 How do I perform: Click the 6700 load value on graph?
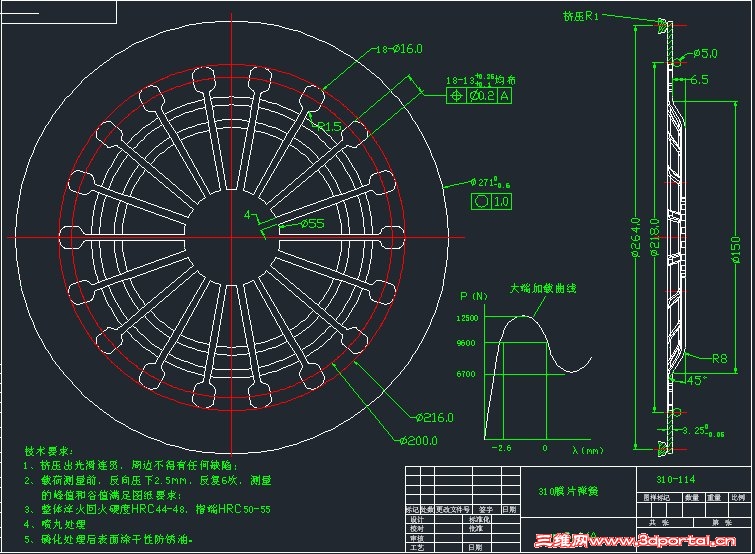pyautogui.click(x=466, y=374)
